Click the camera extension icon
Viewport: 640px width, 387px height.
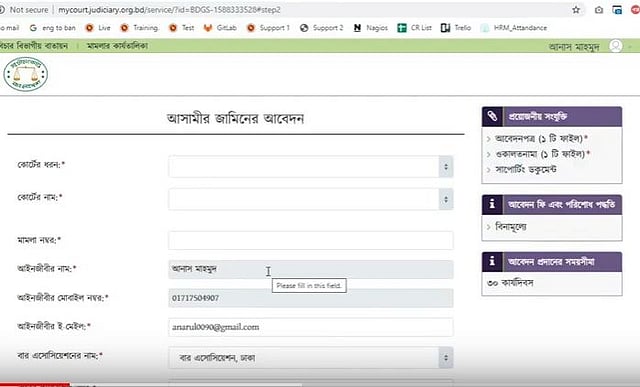pos(599,10)
